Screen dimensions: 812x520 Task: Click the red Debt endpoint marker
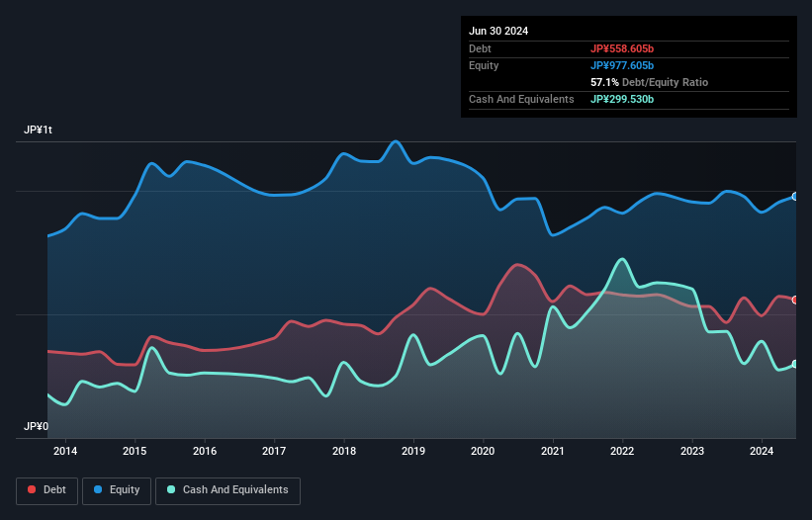click(x=795, y=301)
